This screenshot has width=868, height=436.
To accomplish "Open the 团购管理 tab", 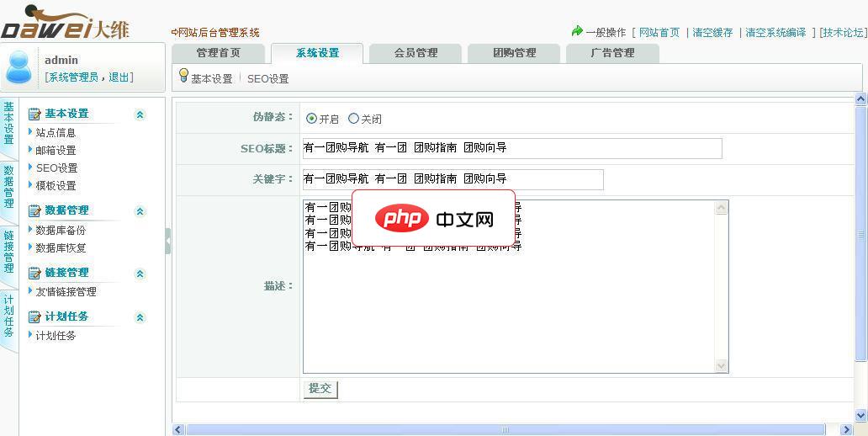I will pyautogui.click(x=514, y=53).
